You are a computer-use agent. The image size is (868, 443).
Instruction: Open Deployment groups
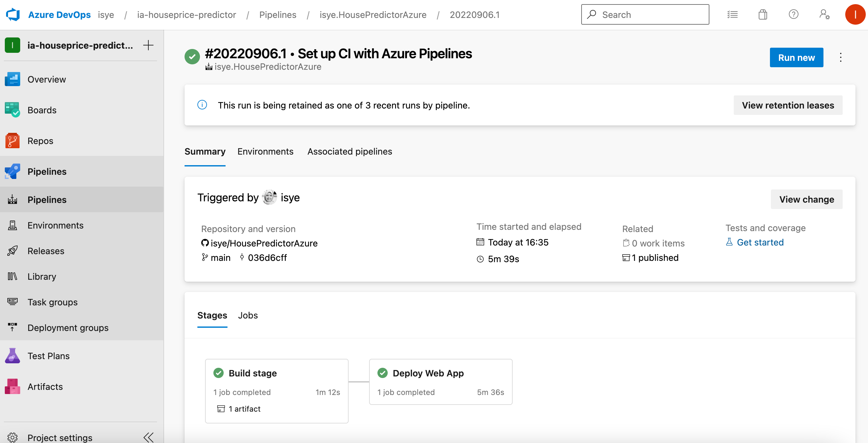pos(68,327)
